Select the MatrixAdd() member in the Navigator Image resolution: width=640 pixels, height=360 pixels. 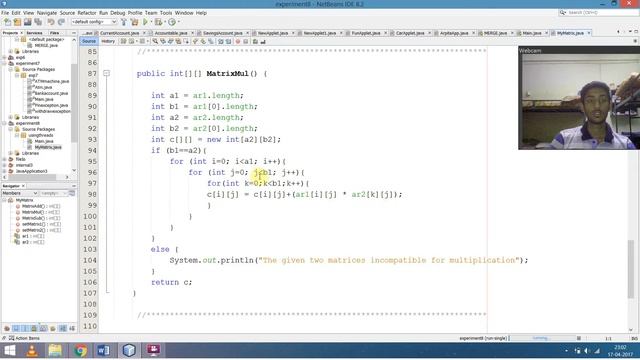[41, 206]
